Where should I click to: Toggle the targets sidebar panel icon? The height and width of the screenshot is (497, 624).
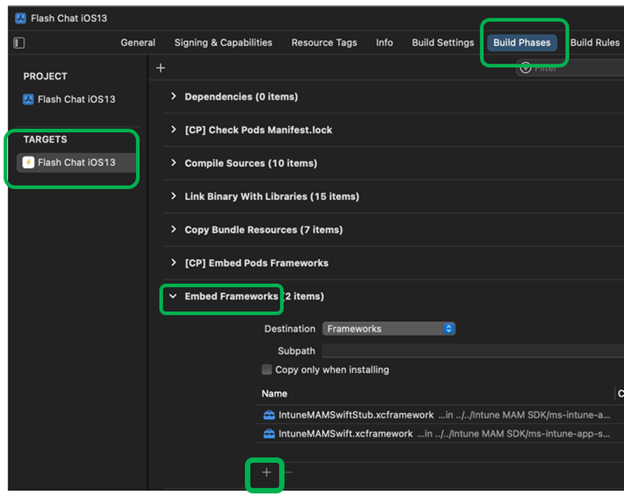coord(19,43)
